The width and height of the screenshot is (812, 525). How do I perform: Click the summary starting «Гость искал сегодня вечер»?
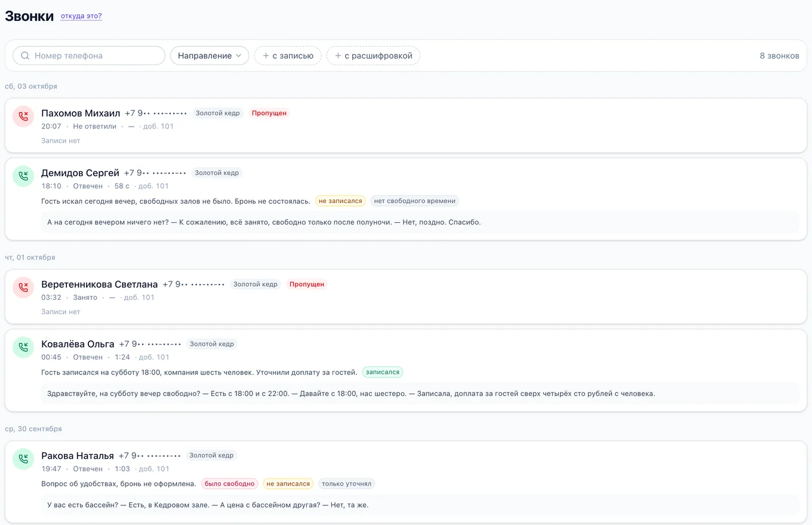tap(176, 201)
